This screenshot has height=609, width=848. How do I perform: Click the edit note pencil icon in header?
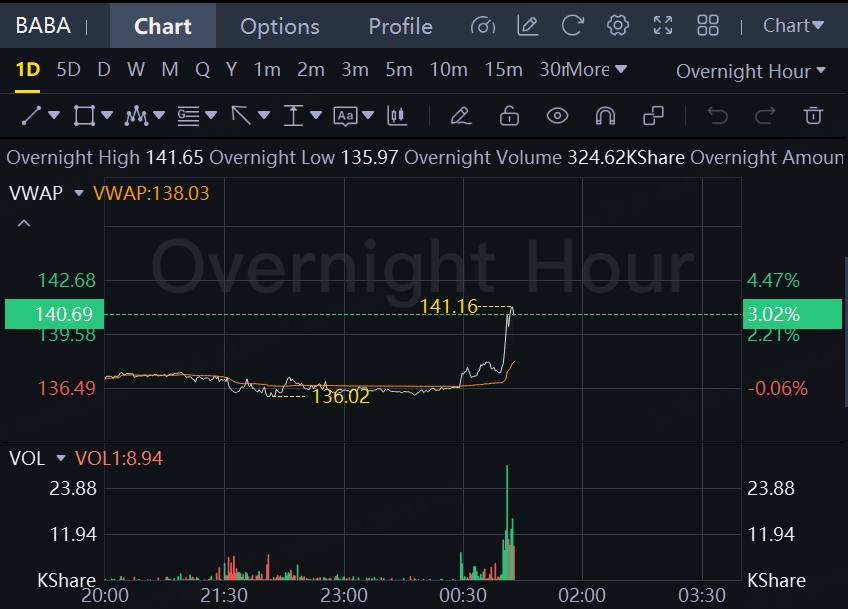point(528,25)
